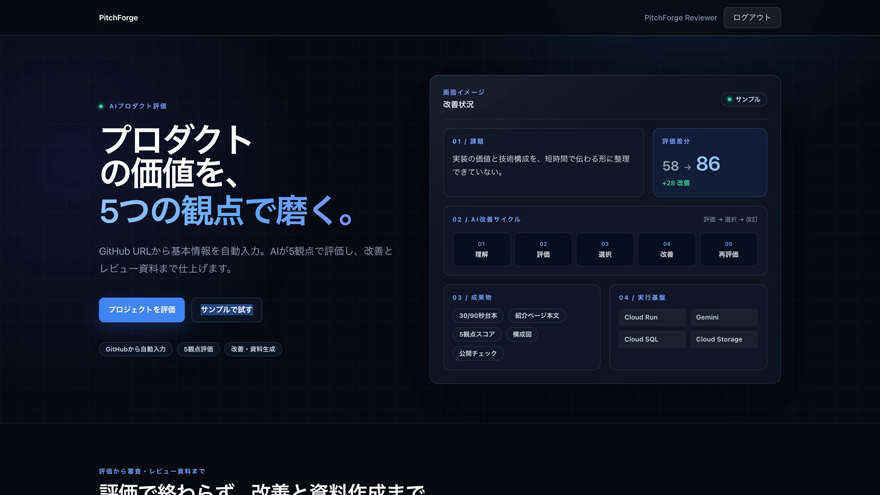This screenshot has width=880, height=495.
Task: Select the 再評価 step in the cycle
Action: [728, 249]
